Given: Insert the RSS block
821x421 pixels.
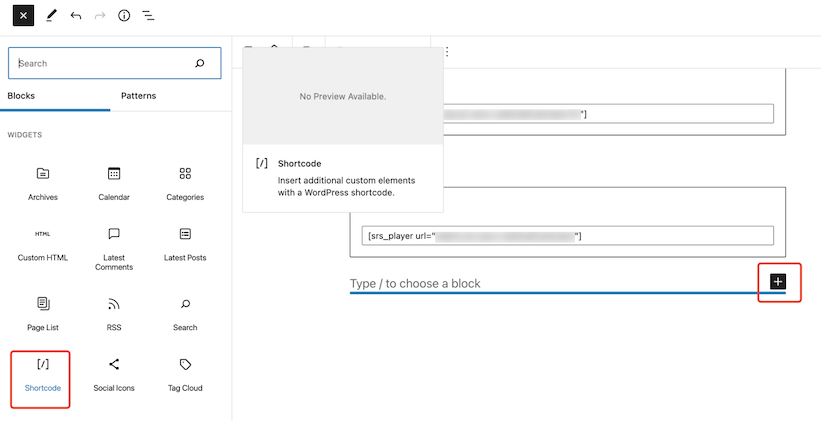Looking at the screenshot, I should (x=114, y=312).
